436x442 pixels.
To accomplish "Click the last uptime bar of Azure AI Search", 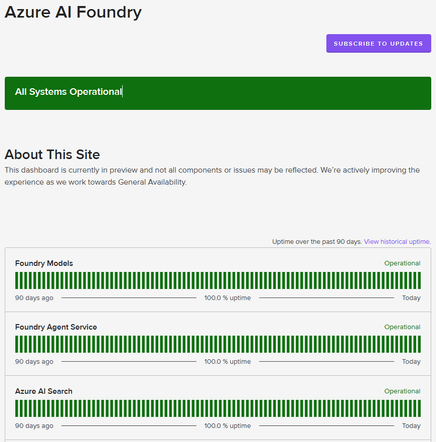I will click(x=419, y=408).
